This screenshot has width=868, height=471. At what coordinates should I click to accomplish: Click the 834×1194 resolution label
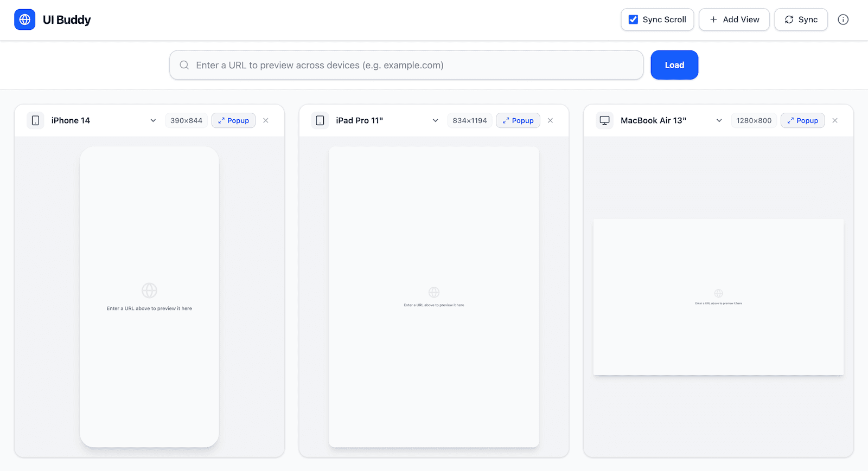coord(470,120)
